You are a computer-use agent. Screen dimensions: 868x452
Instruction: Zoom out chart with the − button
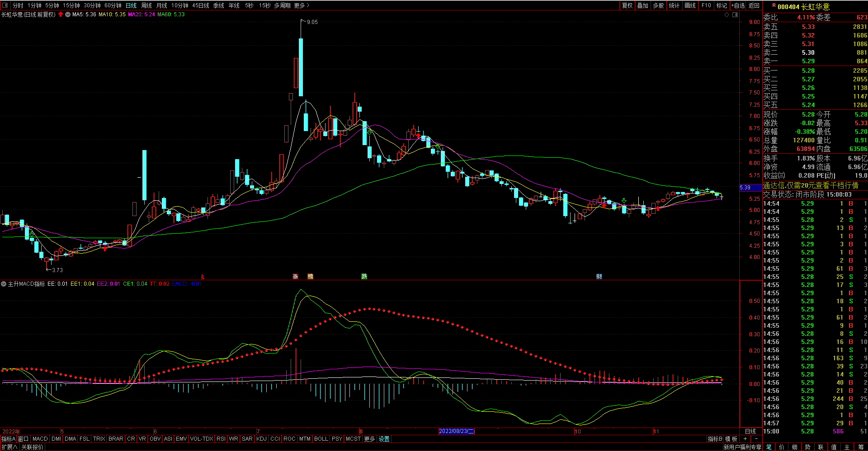pyautogui.click(x=756, y=439)
